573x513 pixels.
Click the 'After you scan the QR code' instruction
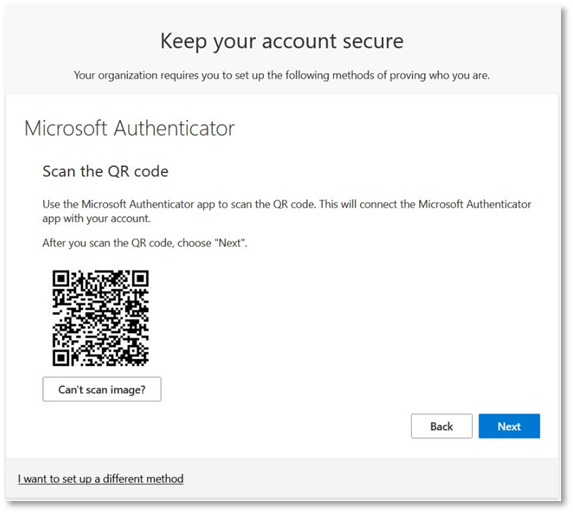[145, 243]
